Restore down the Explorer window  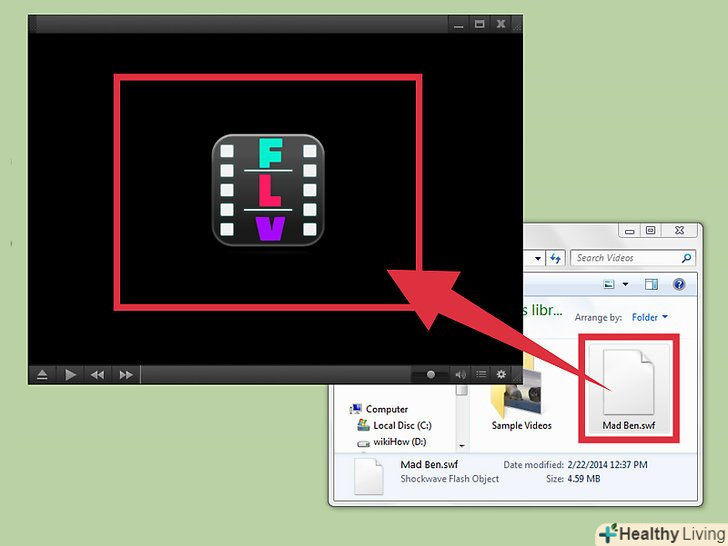point(650,230)
